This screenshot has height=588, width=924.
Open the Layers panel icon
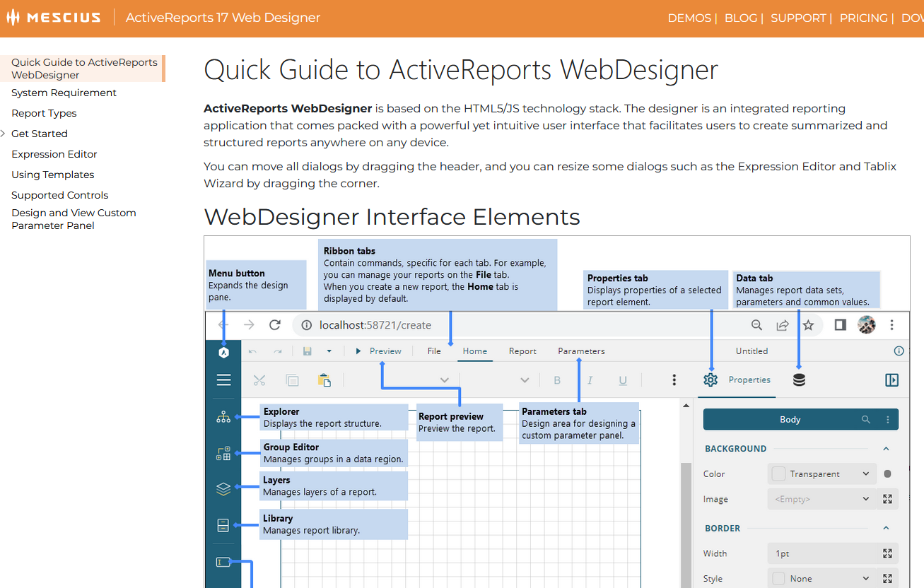coord(223,488)
